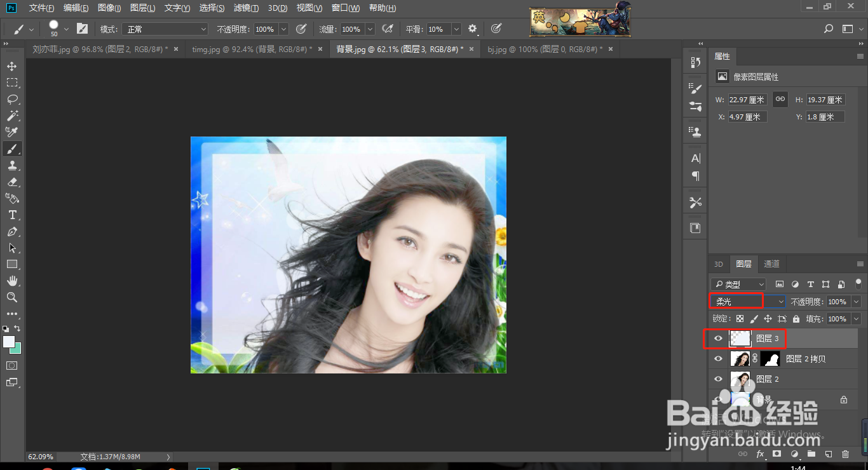
Task: Open the brush 模式 dropdown set to 正常
Action: tap(166, 29)
